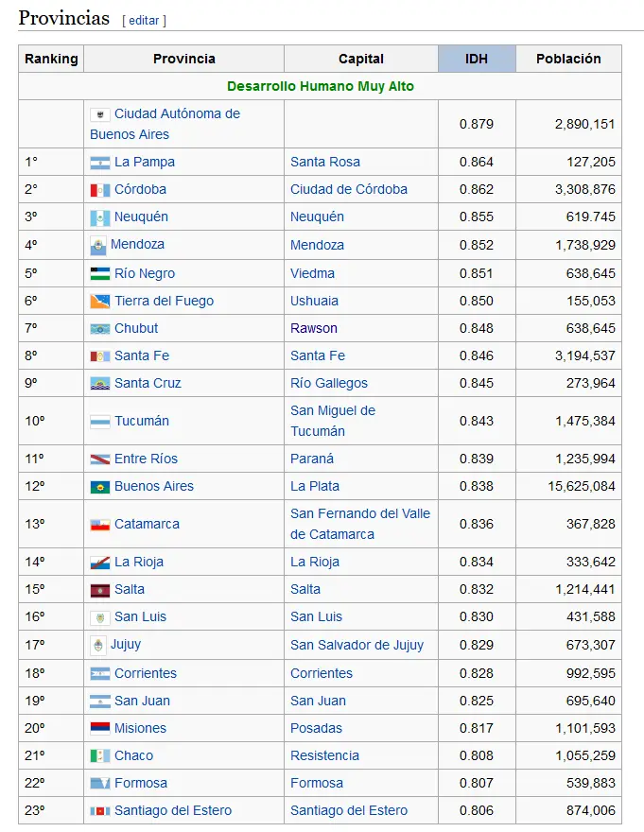Click the Población column header

[x=568, y=59]
